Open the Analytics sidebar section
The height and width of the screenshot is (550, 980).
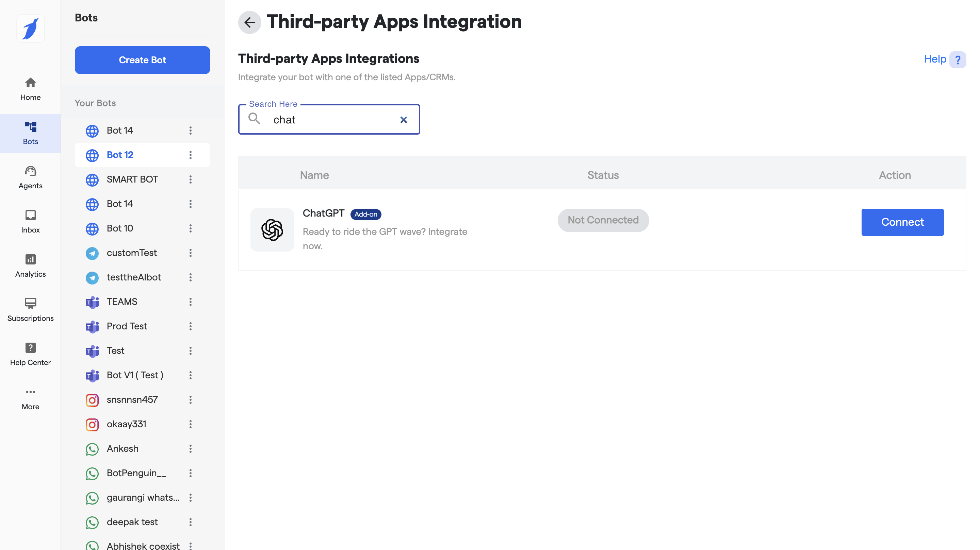point(30,265)
